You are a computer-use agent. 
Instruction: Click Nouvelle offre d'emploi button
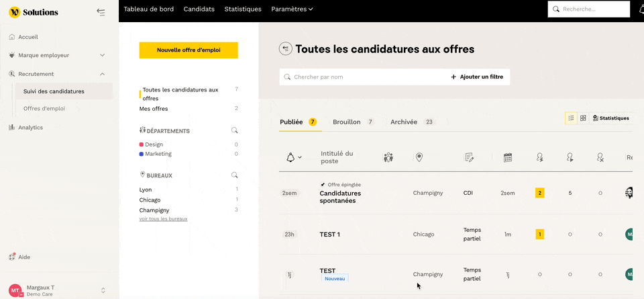tap(189, 50)
